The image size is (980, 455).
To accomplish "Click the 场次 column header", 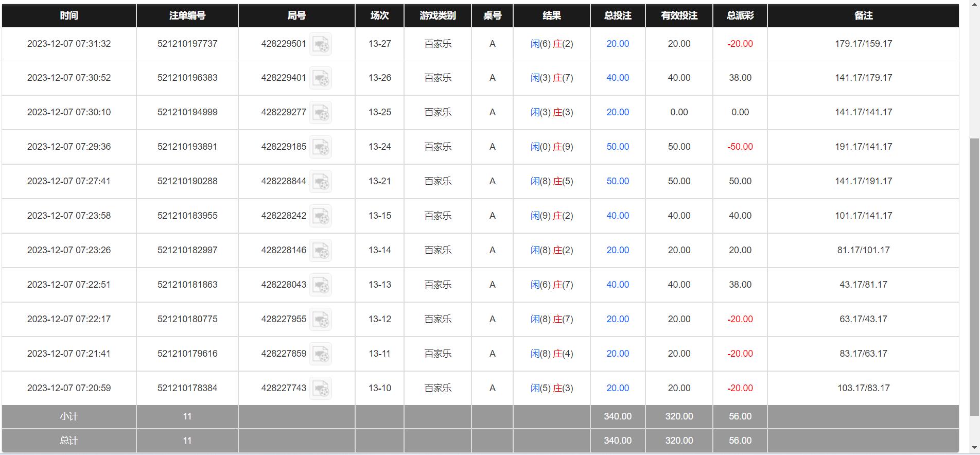I will tap(380, 15).
